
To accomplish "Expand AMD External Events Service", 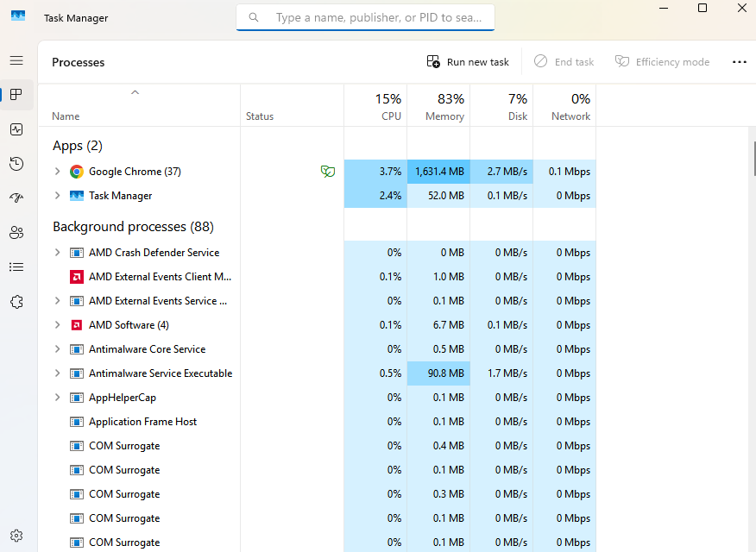I will [x=57, y=301].
